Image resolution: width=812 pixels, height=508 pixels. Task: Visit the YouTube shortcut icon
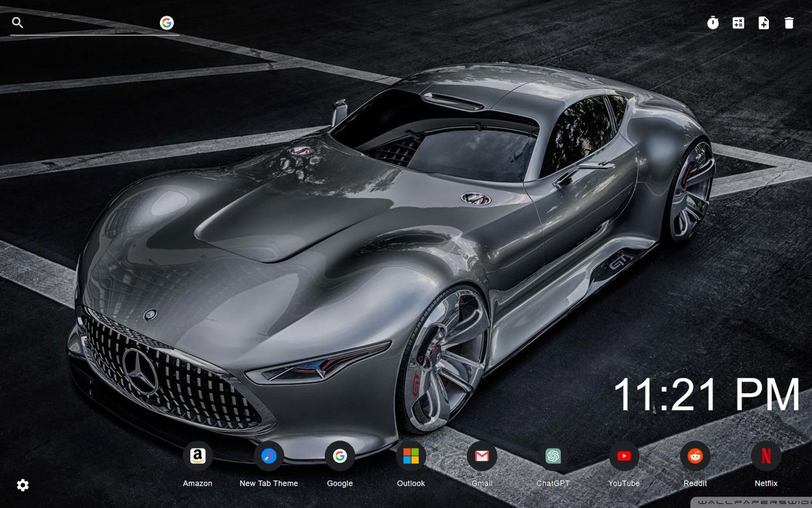click(624, 456)
